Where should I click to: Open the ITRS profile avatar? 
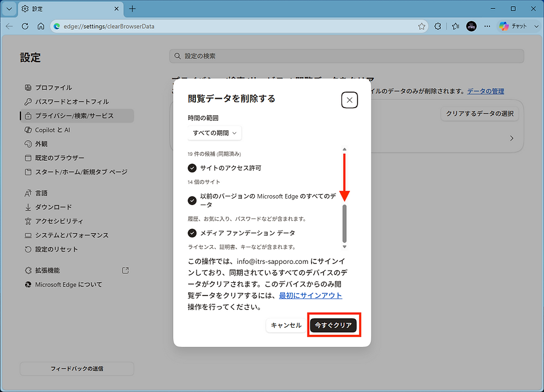click(x=471, y=27)
